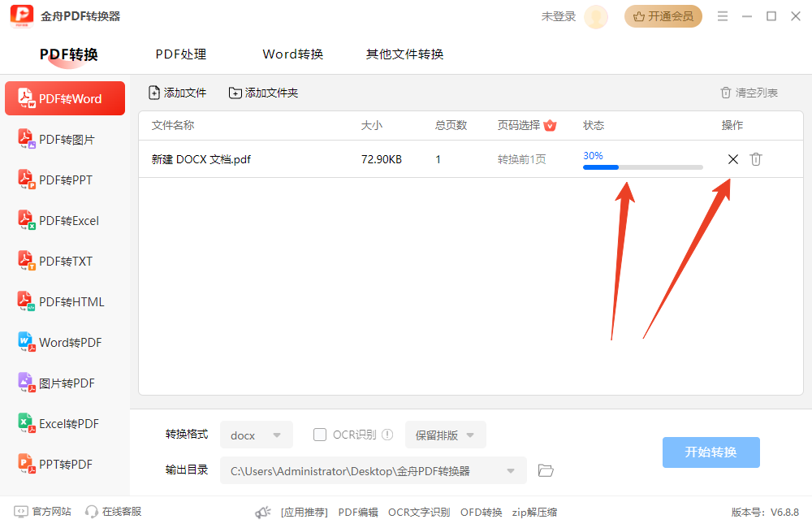This screenshot has width=812, height=528.
Task: Open output folder via folder icon
Action: click(546, 470)
